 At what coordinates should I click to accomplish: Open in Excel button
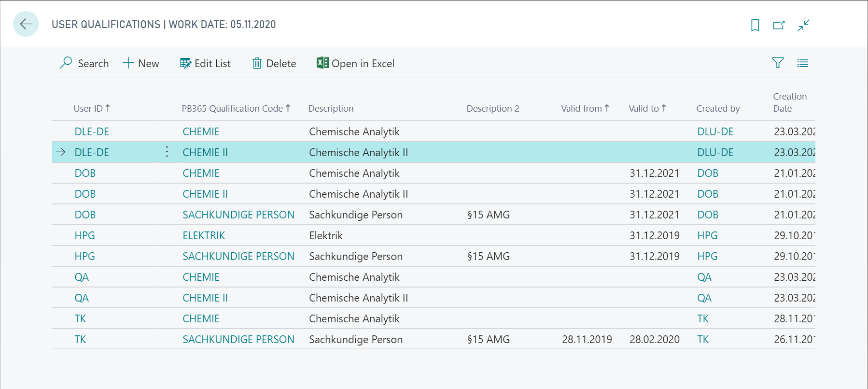[x=355, y=63]
